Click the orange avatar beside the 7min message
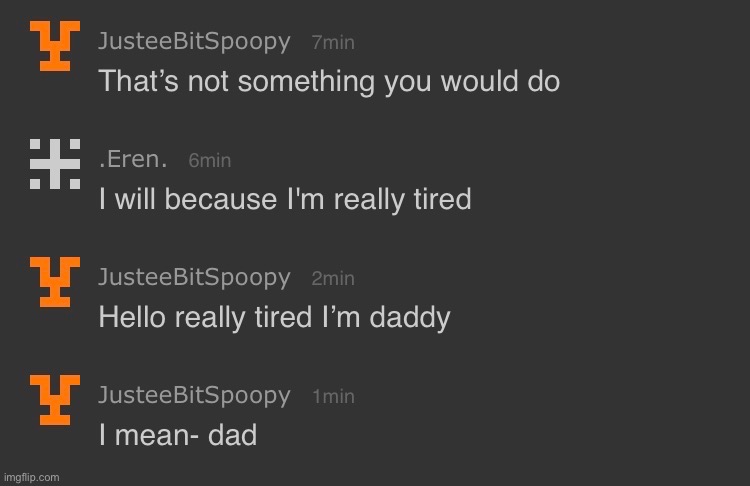 50,45
